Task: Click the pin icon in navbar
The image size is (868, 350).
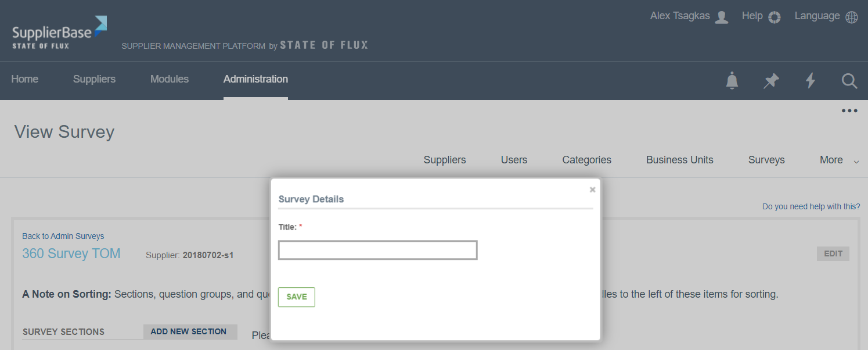Action: point(771,81)
